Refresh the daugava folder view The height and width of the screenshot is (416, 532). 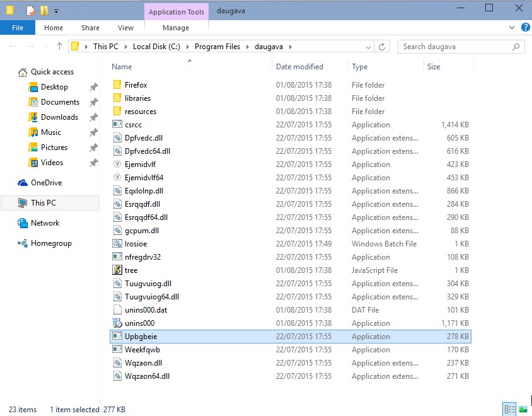(x=382, y=47)
